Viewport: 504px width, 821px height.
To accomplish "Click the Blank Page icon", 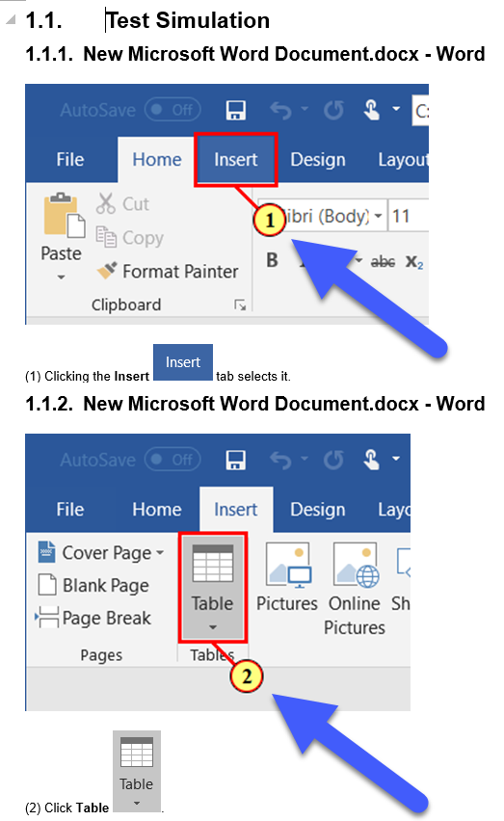I will (x=47, y=584).
